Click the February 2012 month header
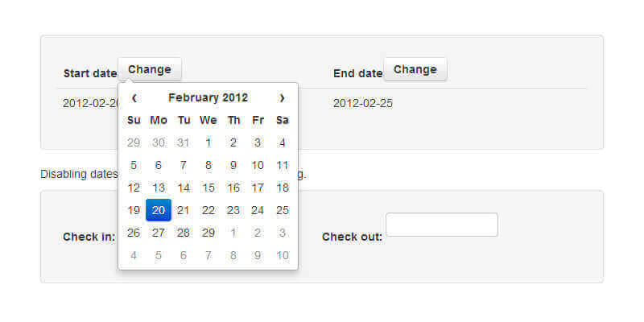The image size is (644, 322). pos(208,97)
